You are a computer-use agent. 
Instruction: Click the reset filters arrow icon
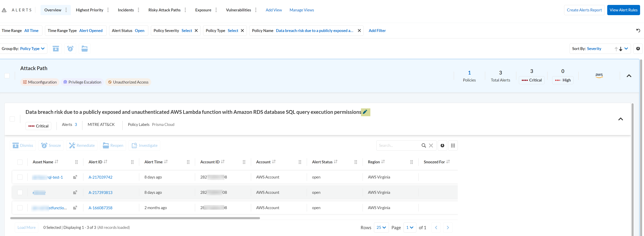point(638,30)
